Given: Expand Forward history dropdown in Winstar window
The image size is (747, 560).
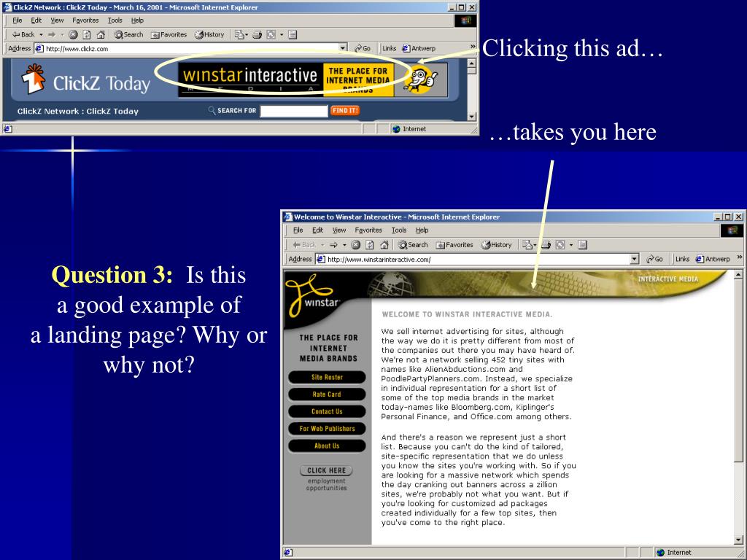Looking at the screenshot, I should [344, 245].
